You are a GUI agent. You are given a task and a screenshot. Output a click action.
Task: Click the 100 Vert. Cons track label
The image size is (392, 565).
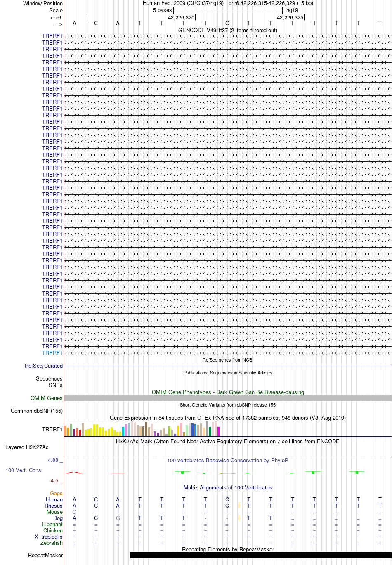(x=23, y=470)
